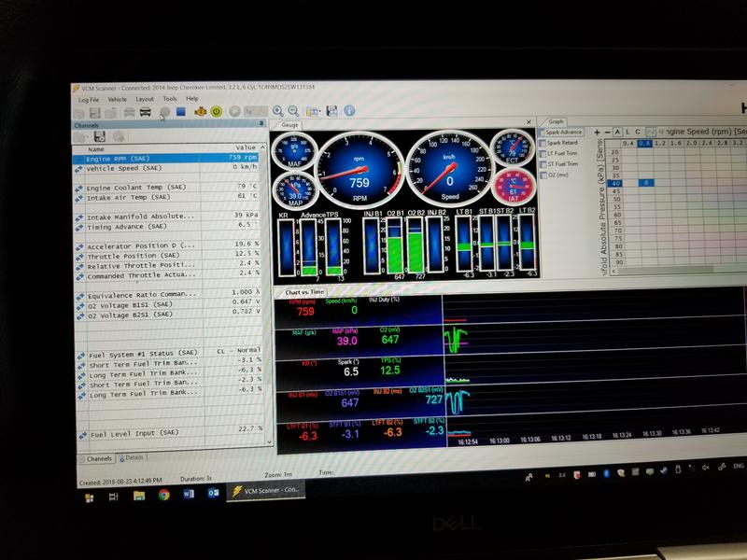This screenshot has height=560, width=747.
Task: Select the Vehicle Speed (SAE) channel row
Action: [x=167, y=168]
